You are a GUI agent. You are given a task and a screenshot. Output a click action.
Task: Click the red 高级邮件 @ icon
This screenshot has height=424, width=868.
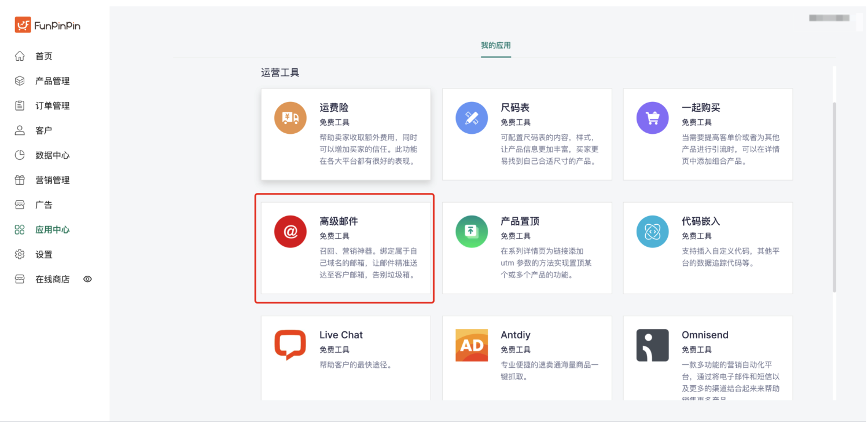coord(290,232)
